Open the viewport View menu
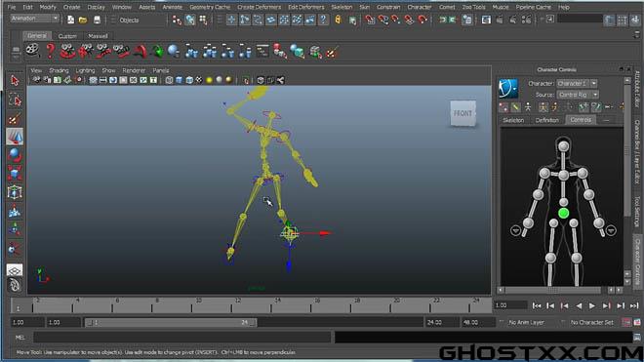This screenshot has height=362, width=644. (x=36, y=70)
